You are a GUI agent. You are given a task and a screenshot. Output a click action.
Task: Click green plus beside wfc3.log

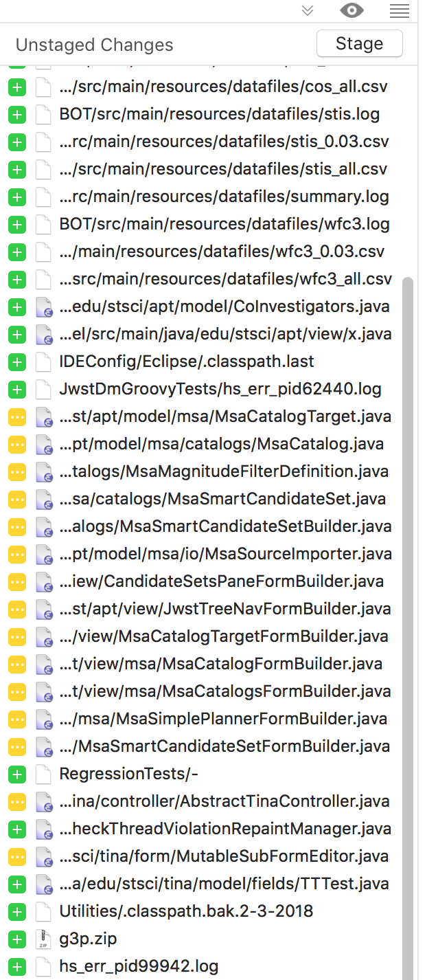coord(17,225)
